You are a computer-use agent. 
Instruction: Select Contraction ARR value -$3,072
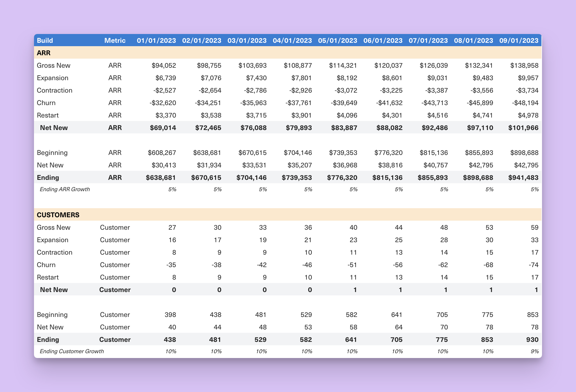[344, 90]
